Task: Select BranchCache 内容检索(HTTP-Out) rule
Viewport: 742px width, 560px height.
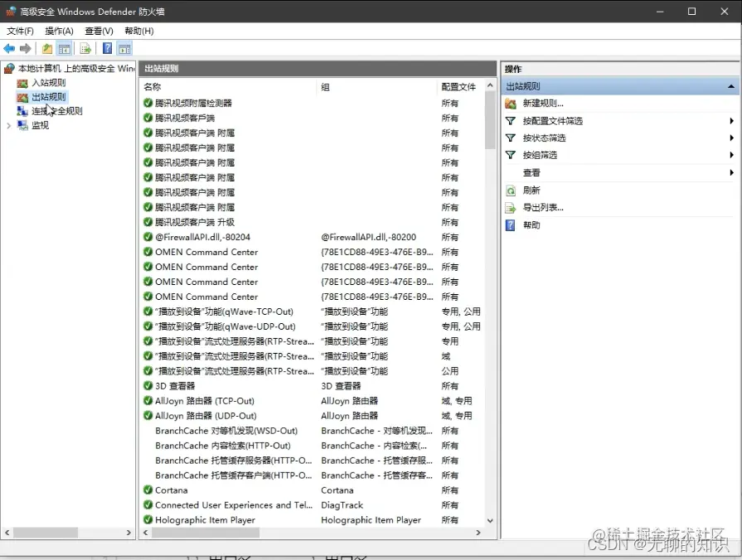Action: (222, 446)
